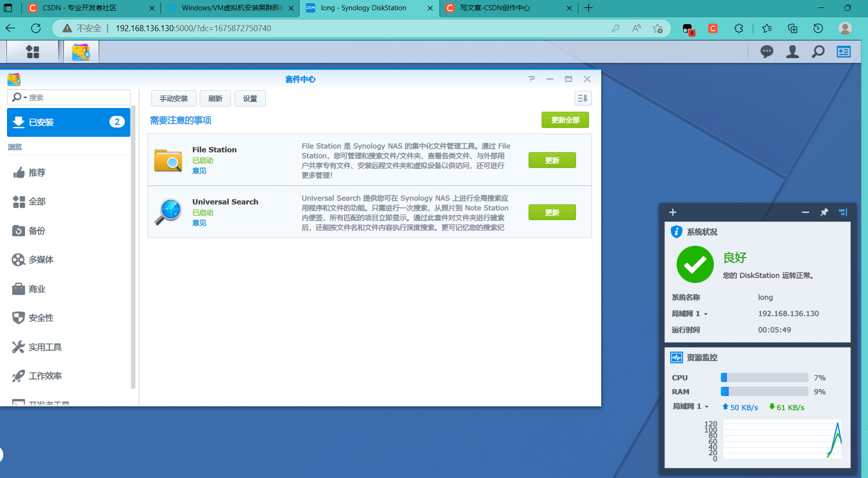The image size is (868, 478).
Task: Open 备份 category in sidebar
Action: tap(68, 231)
